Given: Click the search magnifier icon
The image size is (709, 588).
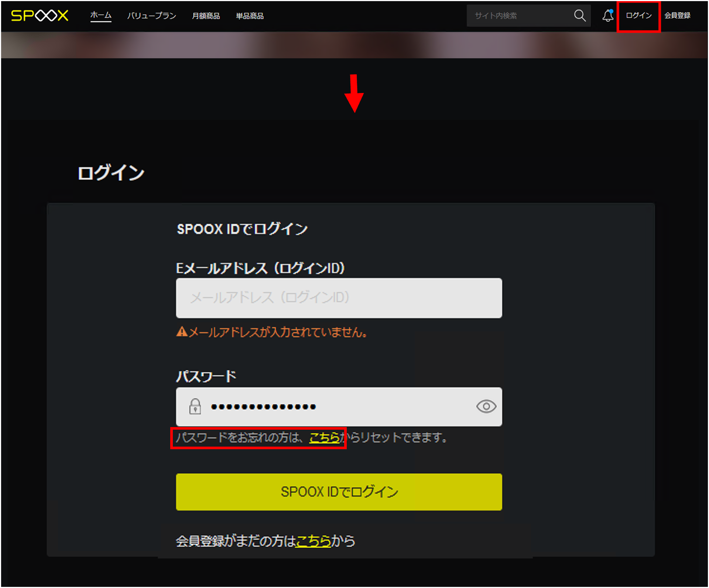Looking at the screenshot, I should click(x=579, y=16).
